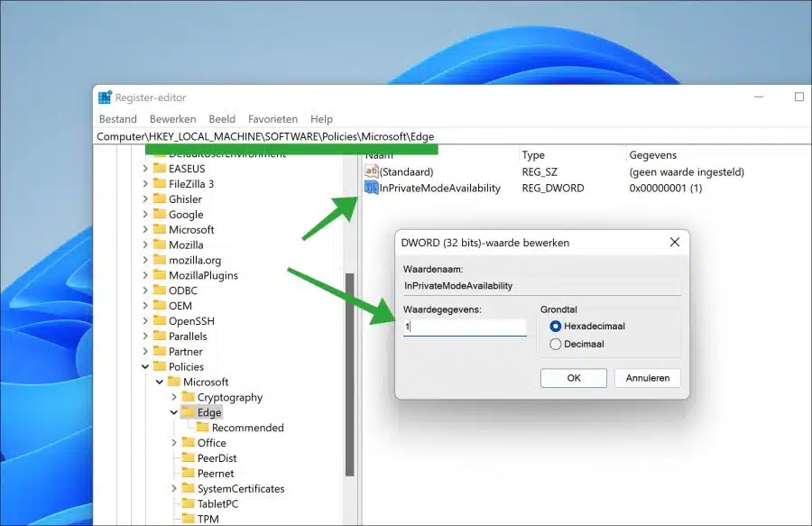Click the registry path address bar

pyautogui.click(x=453, y=136)
